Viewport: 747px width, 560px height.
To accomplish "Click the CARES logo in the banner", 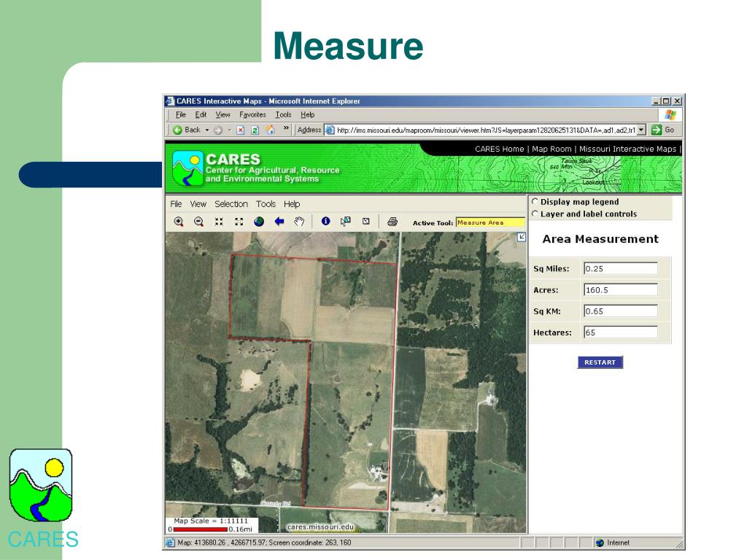I will pos(187,168).
